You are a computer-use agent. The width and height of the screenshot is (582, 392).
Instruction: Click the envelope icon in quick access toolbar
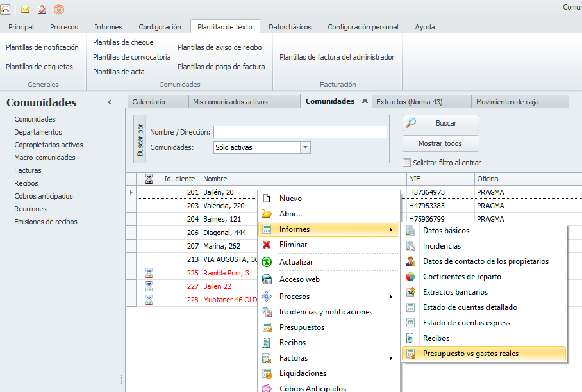[26, 10]
